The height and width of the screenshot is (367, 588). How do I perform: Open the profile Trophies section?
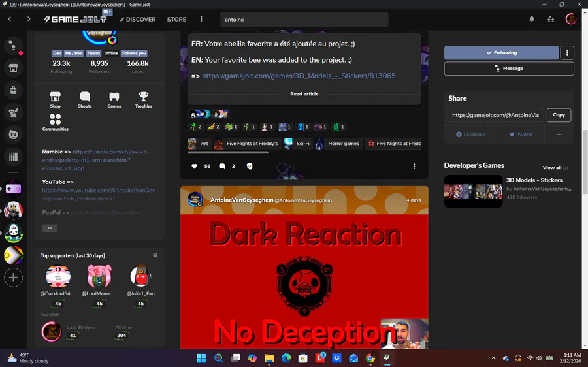[144, 100]
